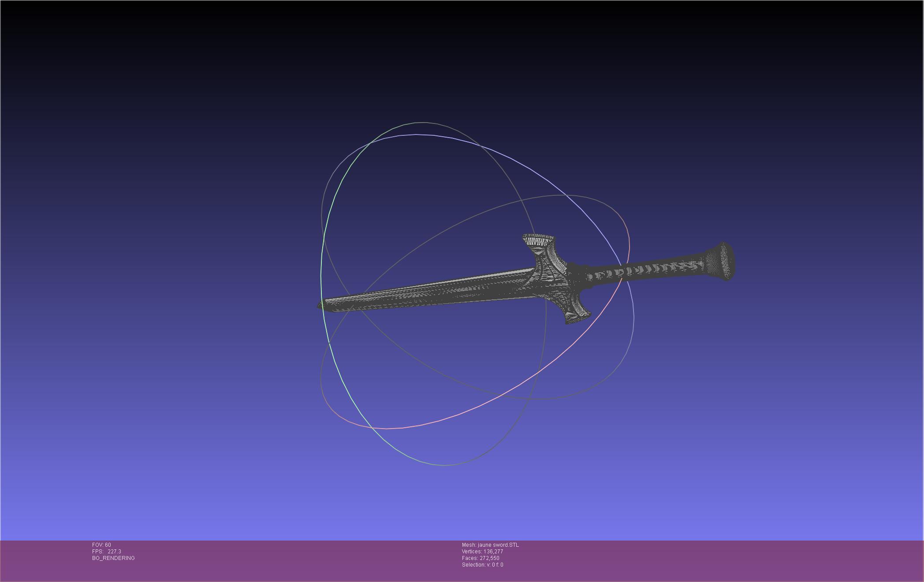This screenshot has width=924, height=582.
Task: Click the Faces: 272,550 text
Action: point(481,558)
